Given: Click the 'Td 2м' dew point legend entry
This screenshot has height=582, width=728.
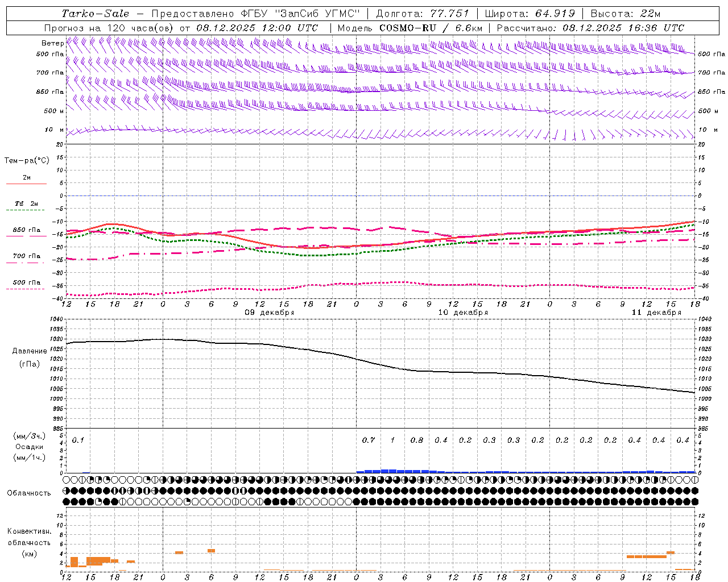Looking at the screenshot, I should [x=26, y=203].
